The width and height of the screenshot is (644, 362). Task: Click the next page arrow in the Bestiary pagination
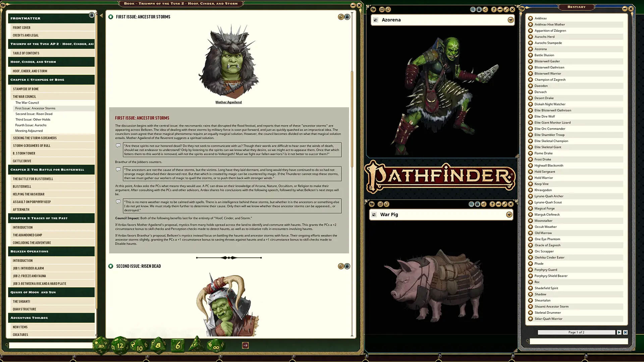coord(619,332)
